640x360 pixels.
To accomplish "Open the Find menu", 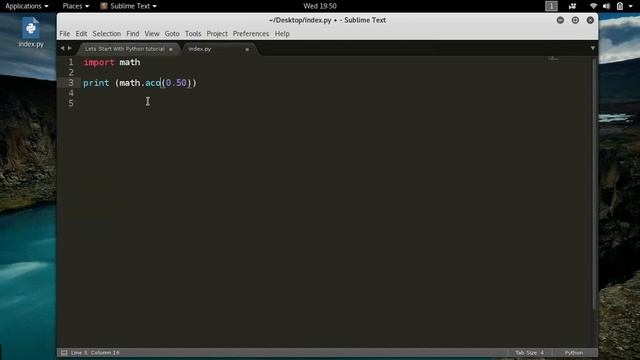I will [x=133, y=34].
